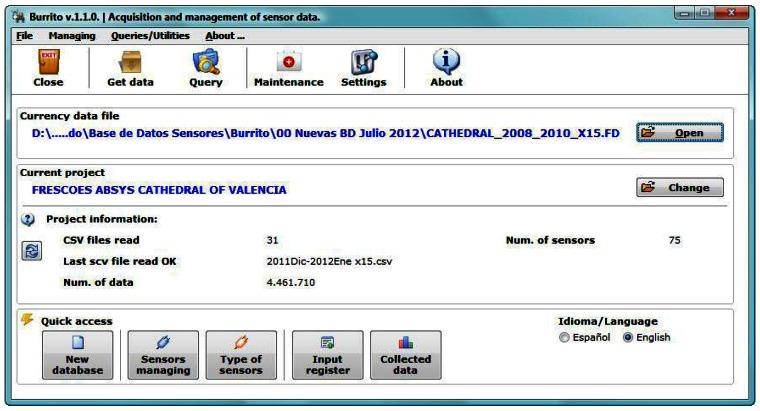Click the Open data file button
Screen dimensions: 760x411
point(679,132)
